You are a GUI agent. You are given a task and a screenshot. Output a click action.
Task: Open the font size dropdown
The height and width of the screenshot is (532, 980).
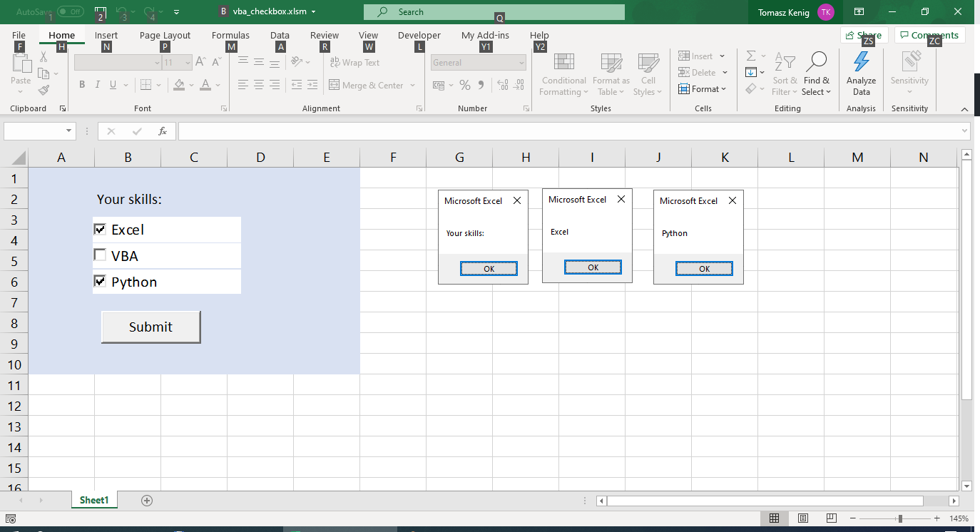[188, 62]
